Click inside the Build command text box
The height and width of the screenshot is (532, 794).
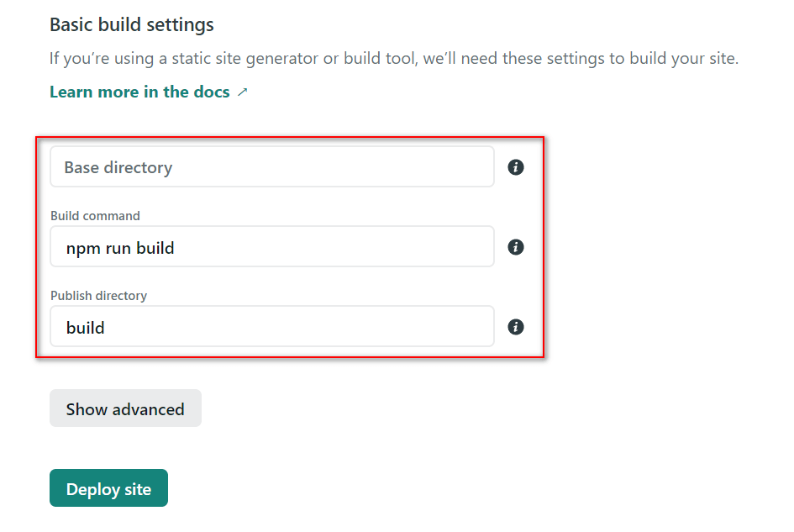click(x=272, y=247)
